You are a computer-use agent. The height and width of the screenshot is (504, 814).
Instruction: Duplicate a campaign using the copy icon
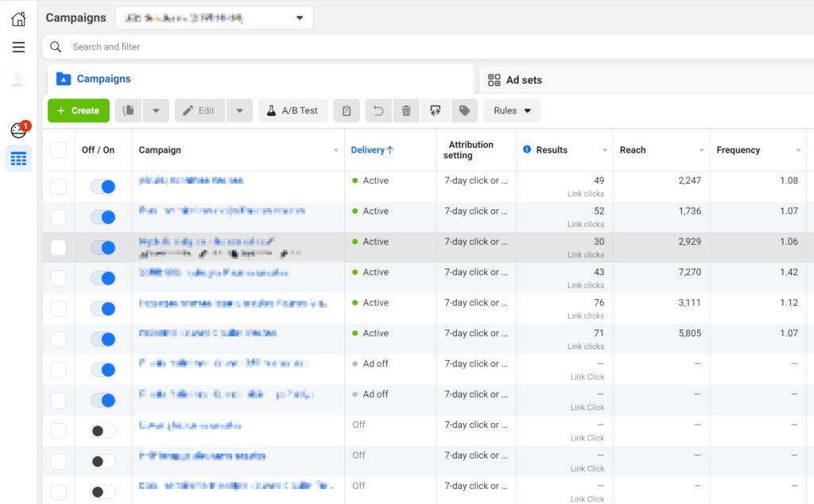127,110
